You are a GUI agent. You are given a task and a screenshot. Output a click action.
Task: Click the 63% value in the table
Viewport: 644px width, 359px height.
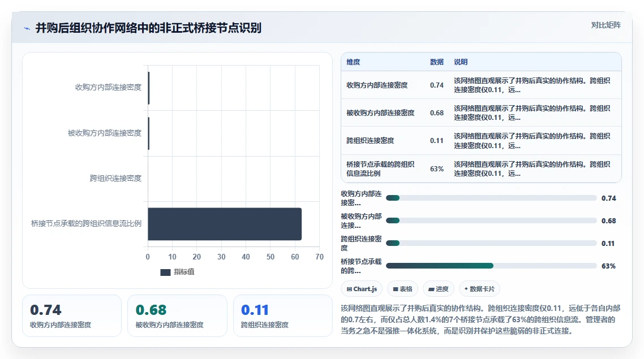click(436, 168)
